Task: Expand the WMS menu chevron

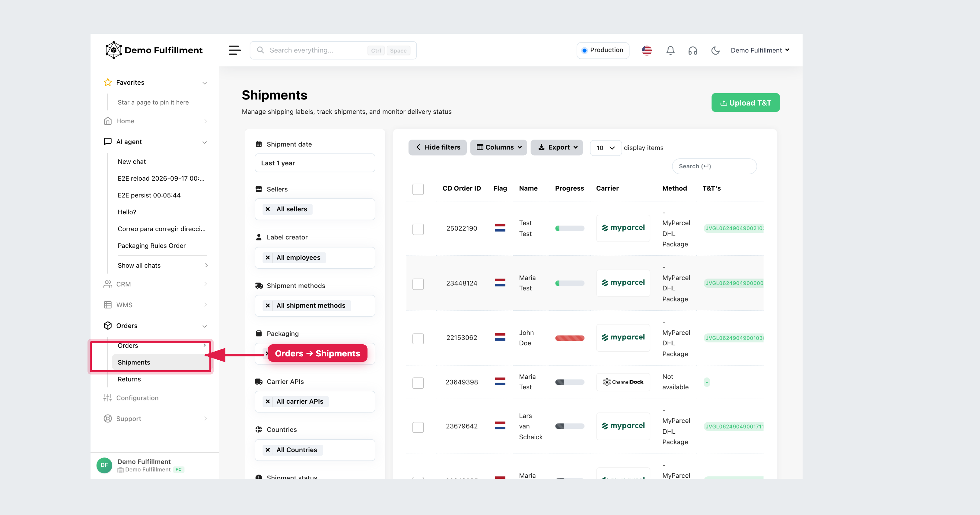Action: point(205,305)
